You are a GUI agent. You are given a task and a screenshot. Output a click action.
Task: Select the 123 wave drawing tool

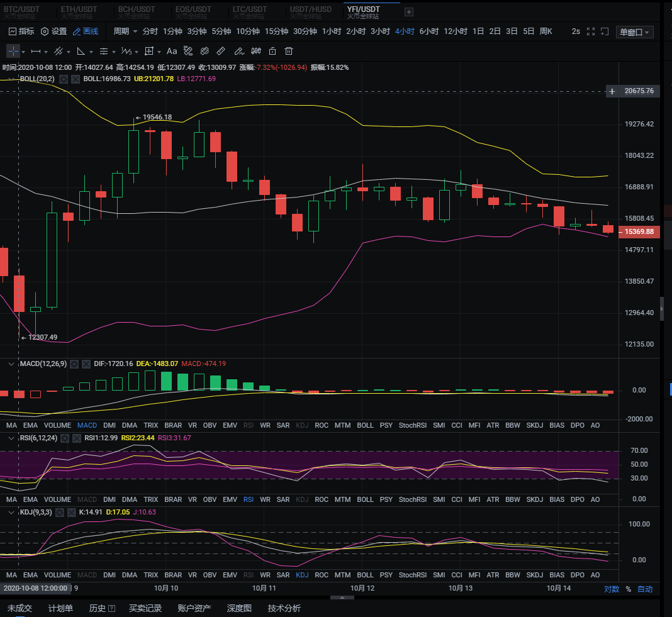(x=126, y=52)
